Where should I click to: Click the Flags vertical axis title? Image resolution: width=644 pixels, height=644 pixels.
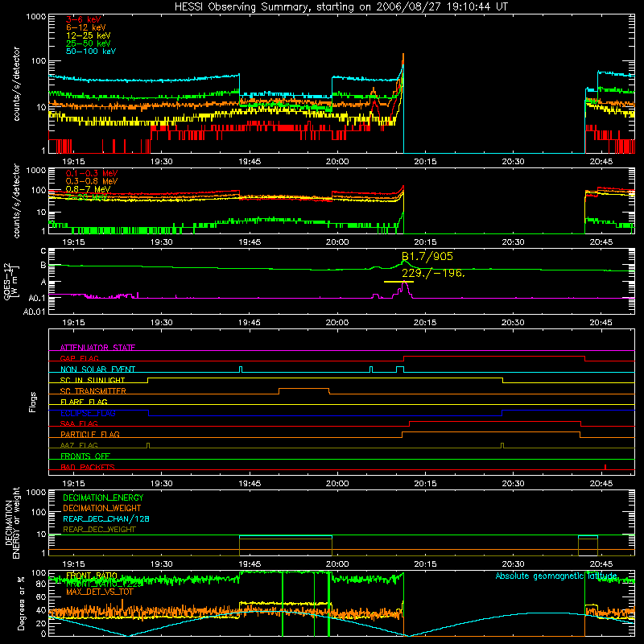point(32,402)
